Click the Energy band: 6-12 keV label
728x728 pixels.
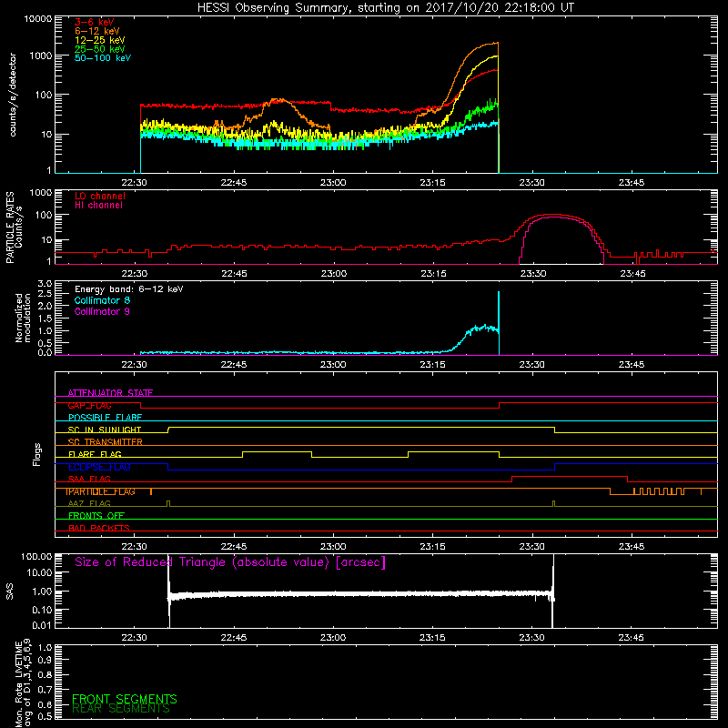pyautogui.click(x=128, y=289)
